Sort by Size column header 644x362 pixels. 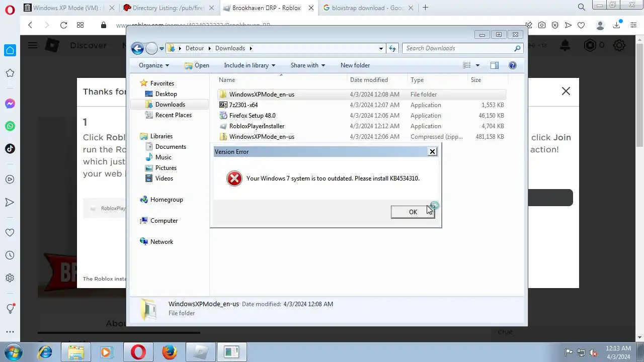coord(488,80)
